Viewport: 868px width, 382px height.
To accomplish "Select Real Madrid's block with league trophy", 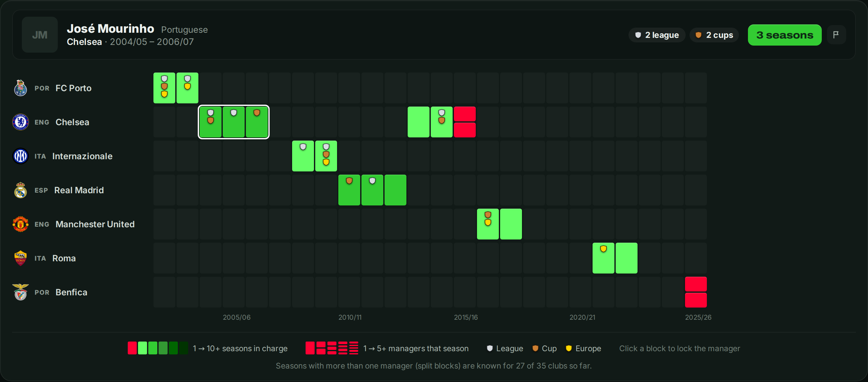I will coord(372,190).
